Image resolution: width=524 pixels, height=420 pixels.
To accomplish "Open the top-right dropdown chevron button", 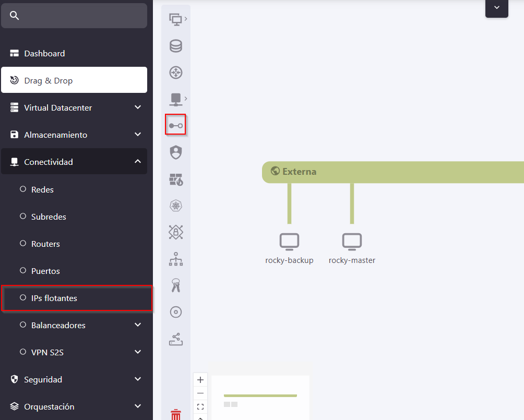I will [496, 8].
